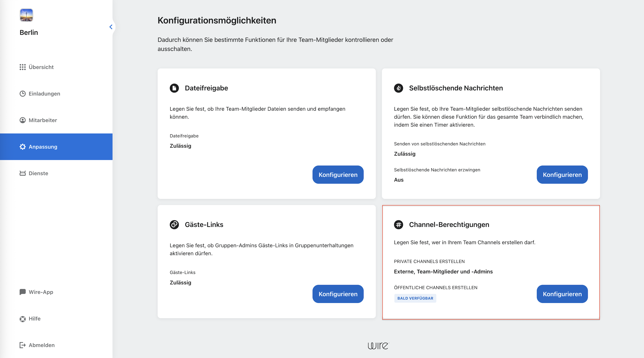This screenshot has width=644, height=358.
Task: Click the Hilfe lifebuoy icon
Action: click(x=22, y=319)
